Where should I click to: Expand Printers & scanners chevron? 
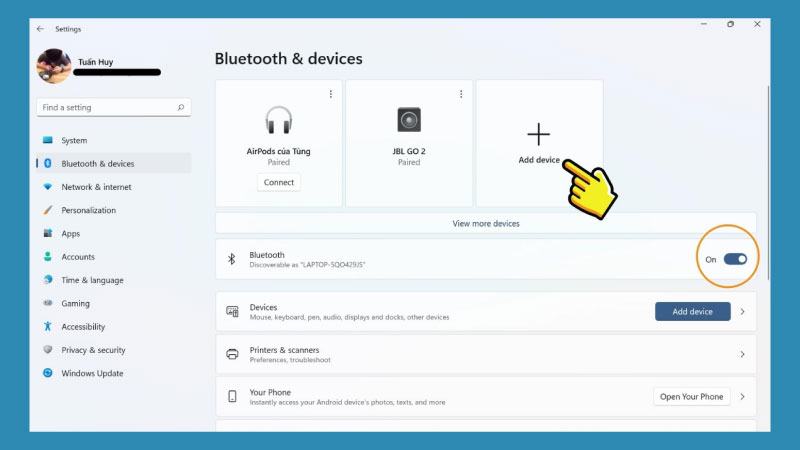tap(742, 354)
